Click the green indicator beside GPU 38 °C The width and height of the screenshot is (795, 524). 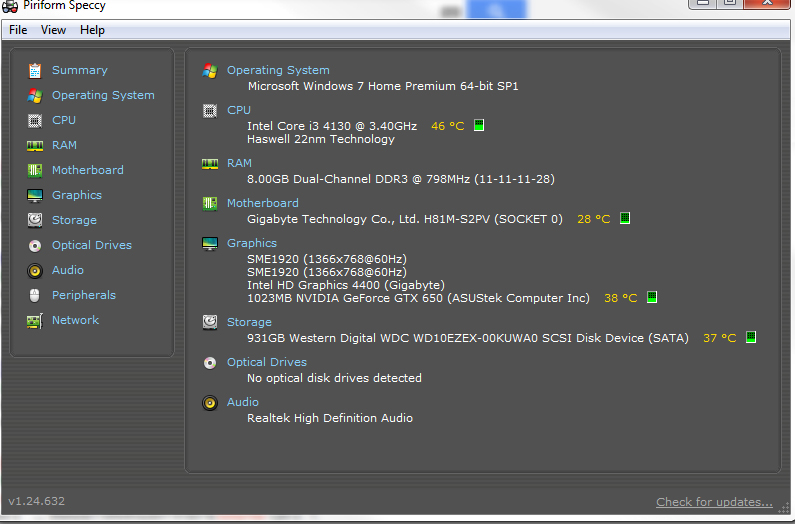(652, 297)
